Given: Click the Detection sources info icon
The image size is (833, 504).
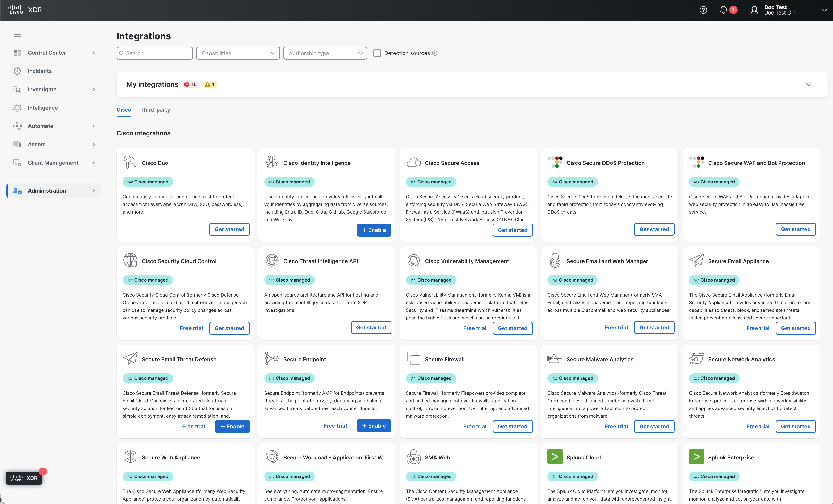Looking at the screenshot, I should point(435,53).
